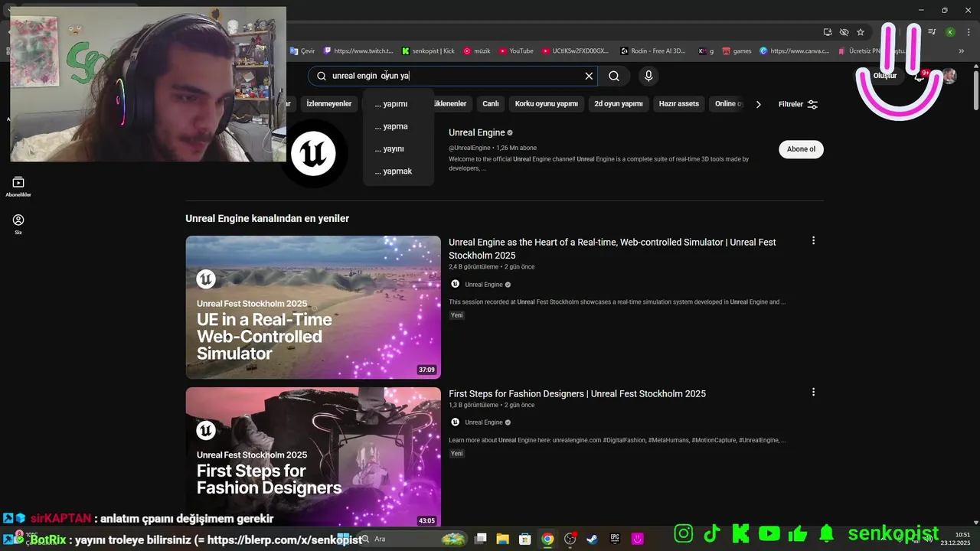Choose the '... yapımı' search suggestion
This screenshot has width=980, height=551.
398,104
